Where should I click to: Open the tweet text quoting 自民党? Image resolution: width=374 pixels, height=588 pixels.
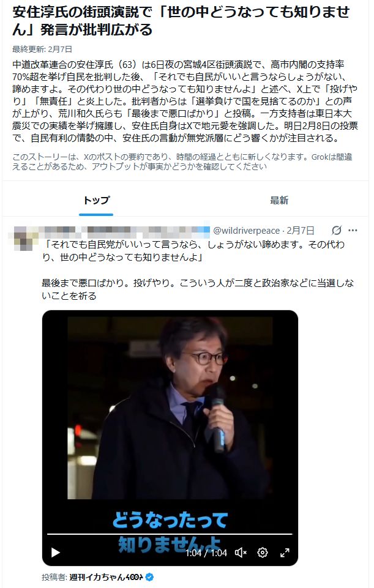pyautogui.click(x=193, y=251)
